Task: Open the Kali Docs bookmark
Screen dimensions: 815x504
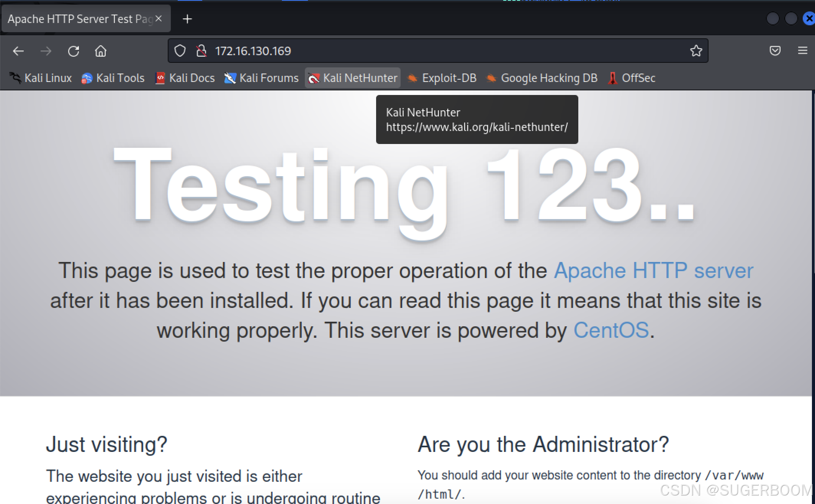Action: click(185, 78)
